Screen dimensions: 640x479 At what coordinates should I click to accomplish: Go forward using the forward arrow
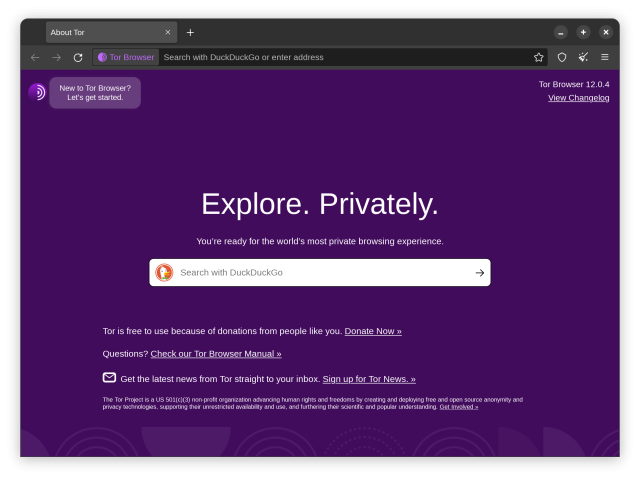(x=56, y=58)
